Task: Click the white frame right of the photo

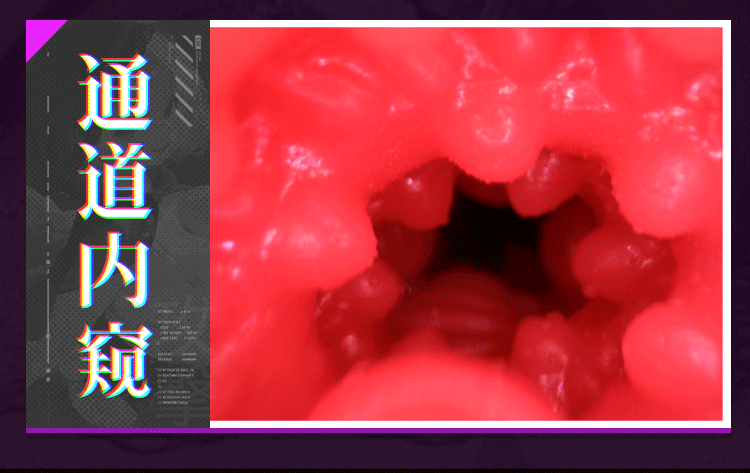Action: [727, 224]
